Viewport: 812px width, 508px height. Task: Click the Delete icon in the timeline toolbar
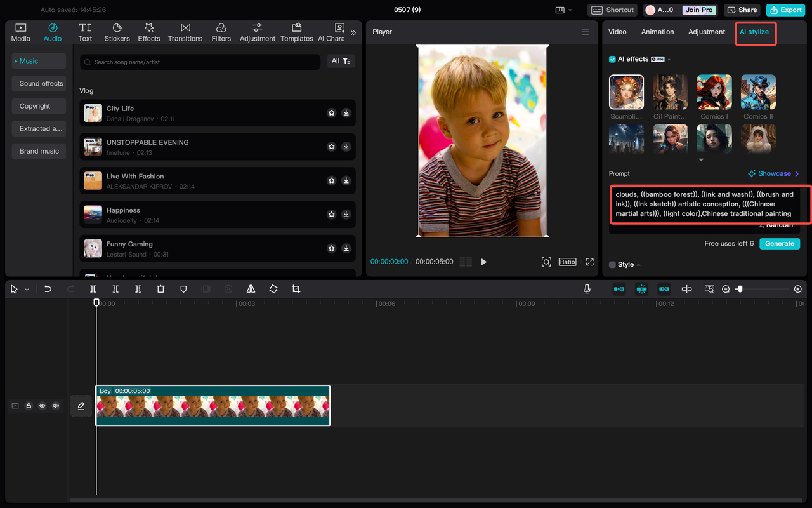160,289
